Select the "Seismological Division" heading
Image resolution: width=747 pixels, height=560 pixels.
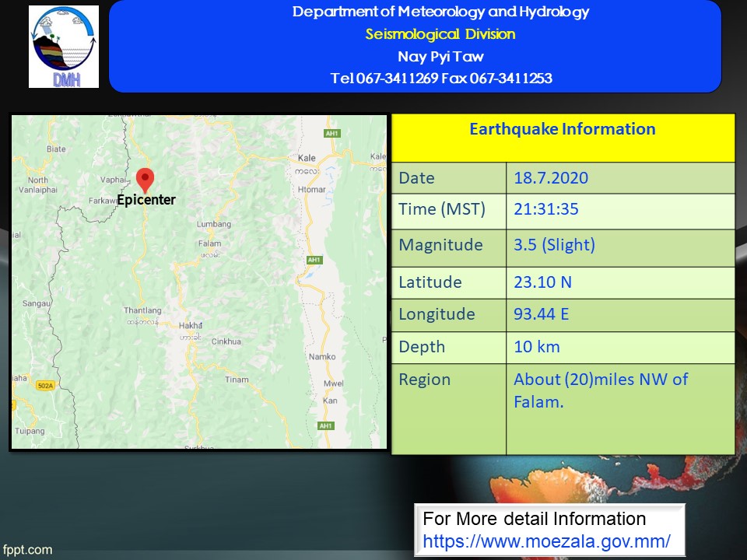pyautogui.click(x=440, y=34)
